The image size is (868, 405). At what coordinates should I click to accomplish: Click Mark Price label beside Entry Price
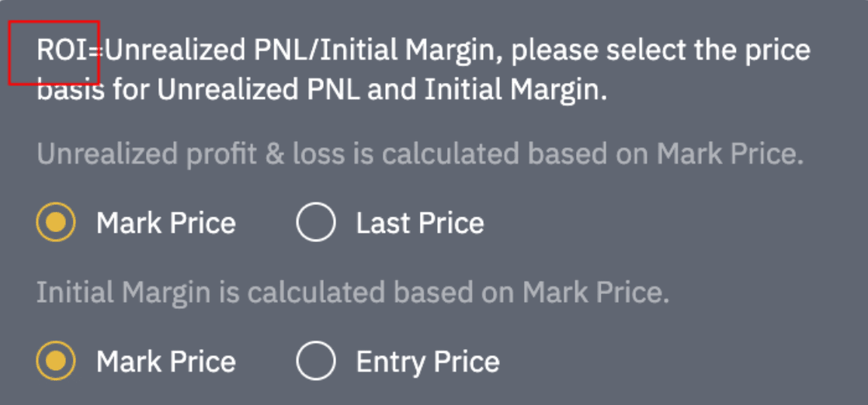[165, 362]
